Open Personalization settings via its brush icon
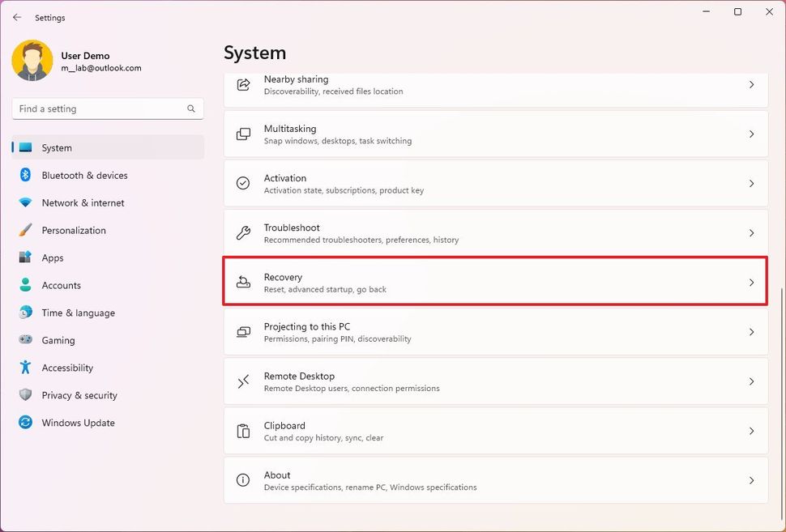Screen dimensions: 786x532 (25, 230)
